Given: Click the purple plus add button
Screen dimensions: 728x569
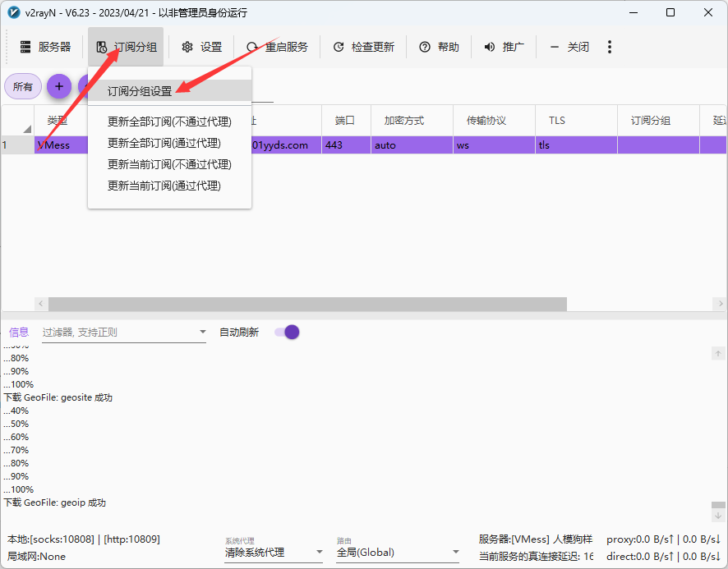Looking at the screenshot, I should click(59, 86).
